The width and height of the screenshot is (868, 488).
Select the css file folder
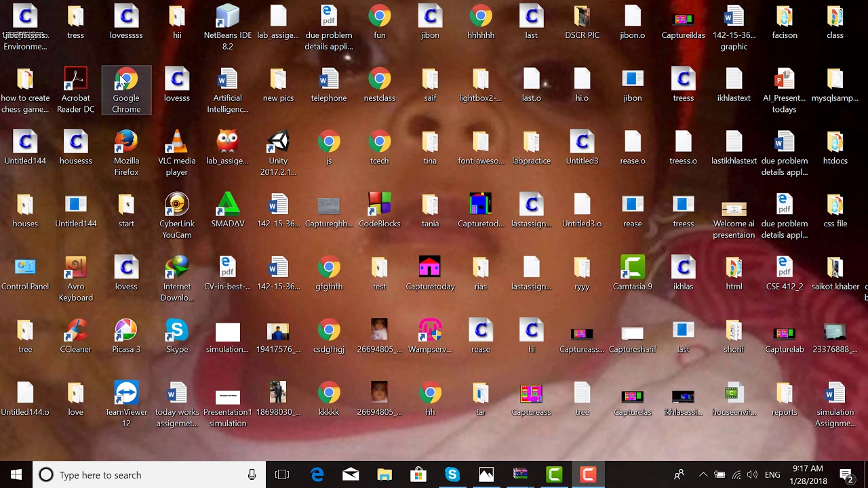(835, 210)
